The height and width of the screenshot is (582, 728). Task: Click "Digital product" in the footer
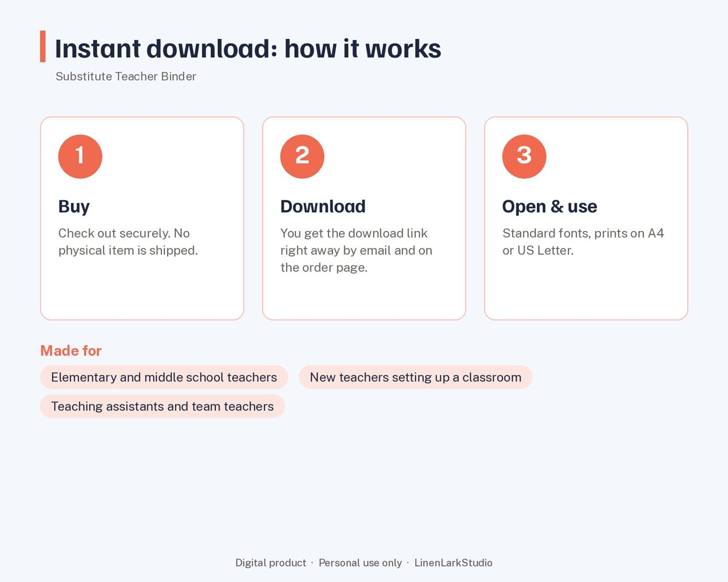[x=271, y=563]
